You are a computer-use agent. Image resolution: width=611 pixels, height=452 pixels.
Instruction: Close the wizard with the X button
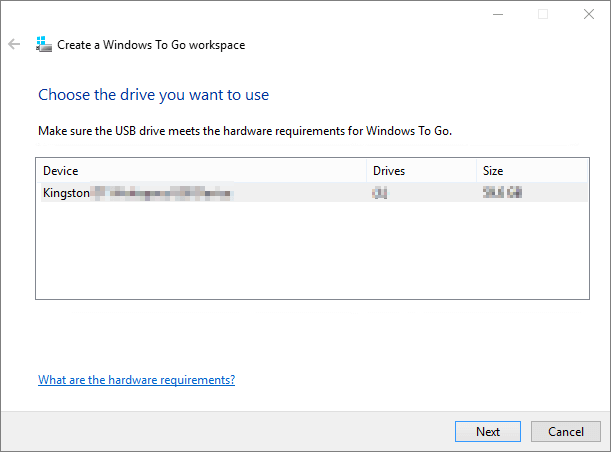[x=587, y=14]
